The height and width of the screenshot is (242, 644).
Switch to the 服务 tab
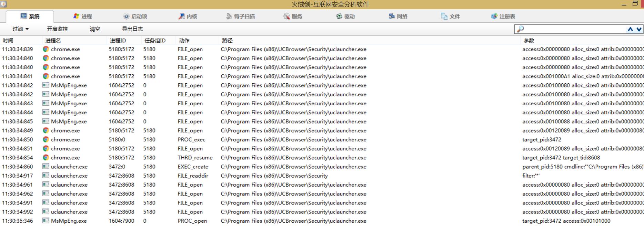pyautogui.click(x=293, y=16)
